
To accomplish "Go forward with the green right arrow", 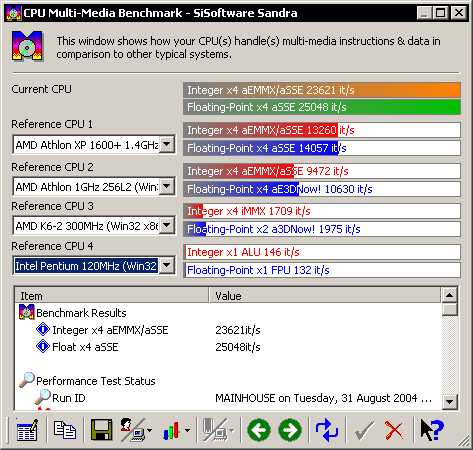I will (x=290, y=430).
